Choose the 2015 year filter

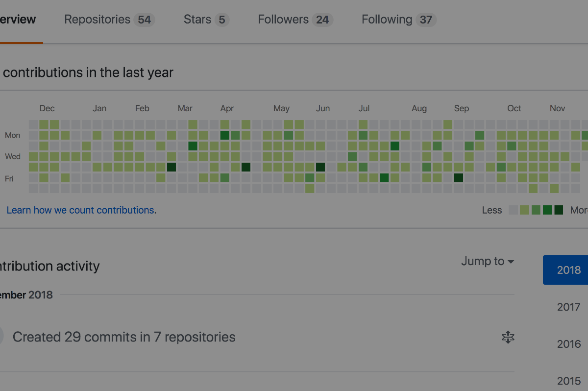tap(568, 381)
